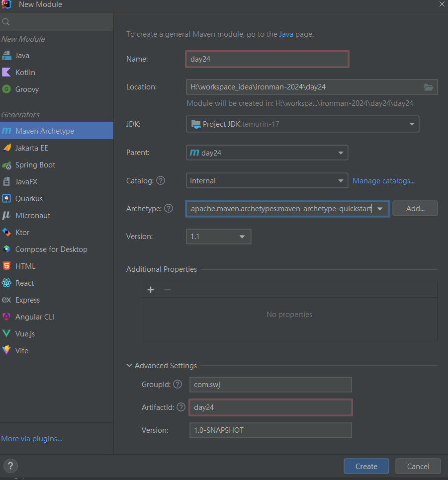Choose the JavaFX generator icon
The width and height of the screenshot is (448, 480).
click(6, 181)
